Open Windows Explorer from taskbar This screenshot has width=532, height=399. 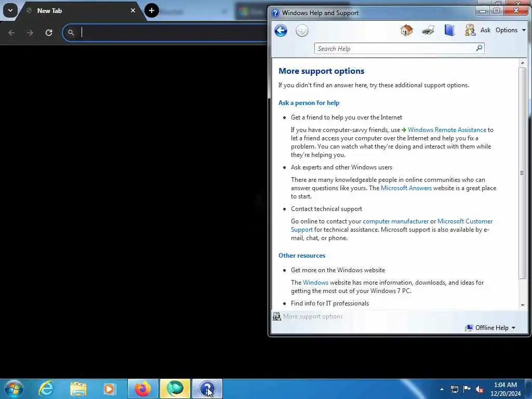click(x=78, y=389)
